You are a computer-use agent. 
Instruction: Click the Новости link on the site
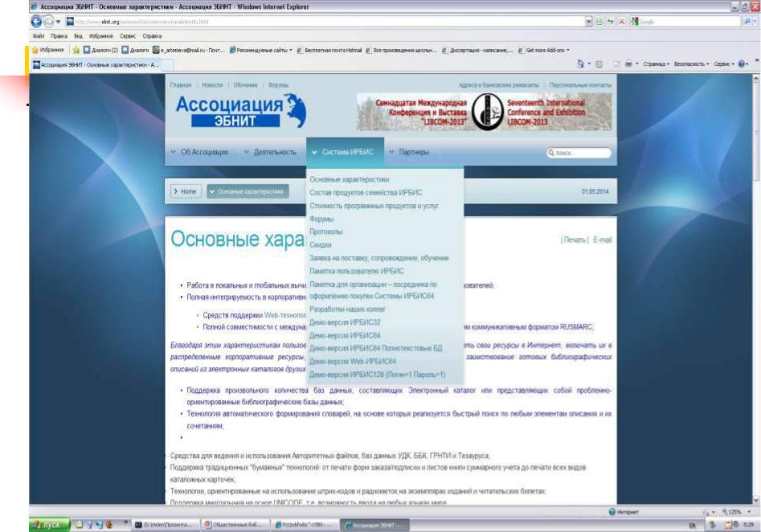(212, 85)
